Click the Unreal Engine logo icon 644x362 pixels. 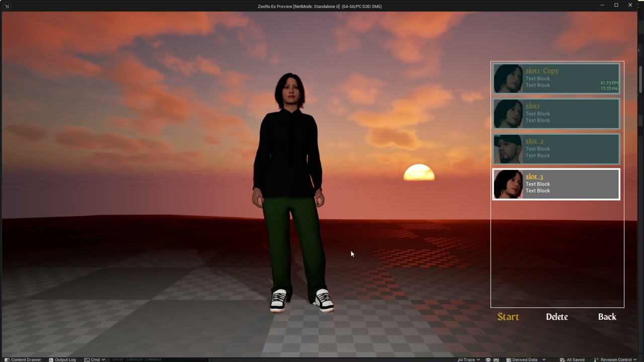pyautogui.click(x=7, y=6)
